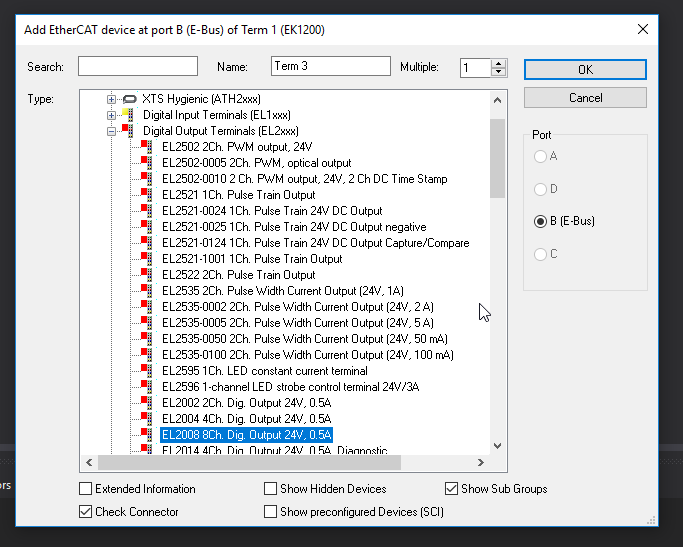Click the icon beside EL2502 2Ch. PWM output, 24V

point(147,147)
